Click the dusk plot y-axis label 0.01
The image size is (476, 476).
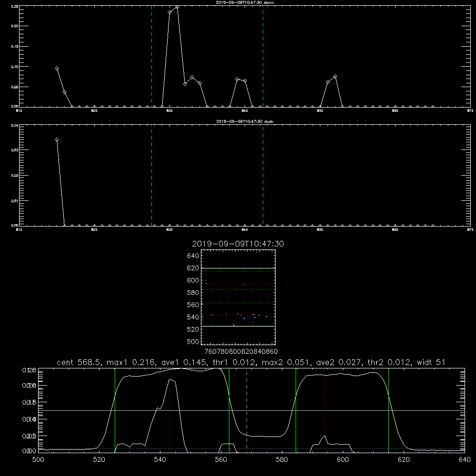15,201
